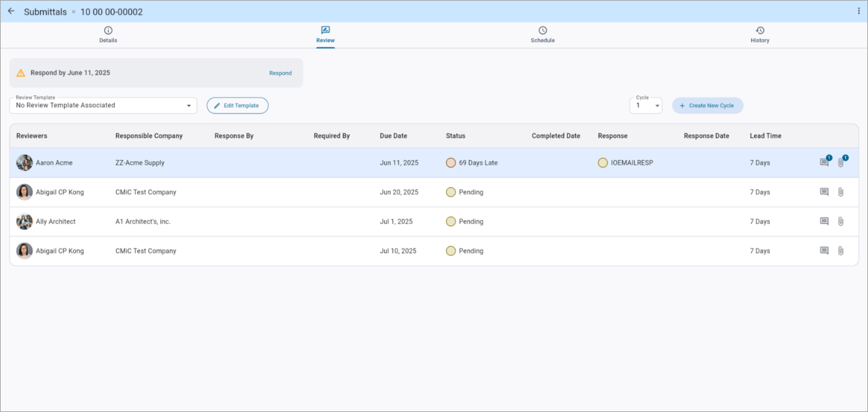Open the History tab
The width and height of the screenshot is (868, 412).
pyautogui.click(x=759, y=35)
